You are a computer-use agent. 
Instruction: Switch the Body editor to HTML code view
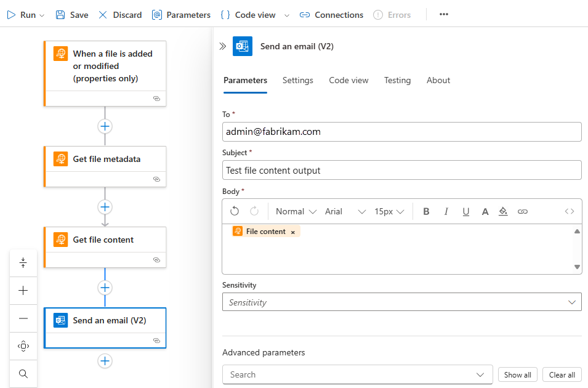click(568, 211)
